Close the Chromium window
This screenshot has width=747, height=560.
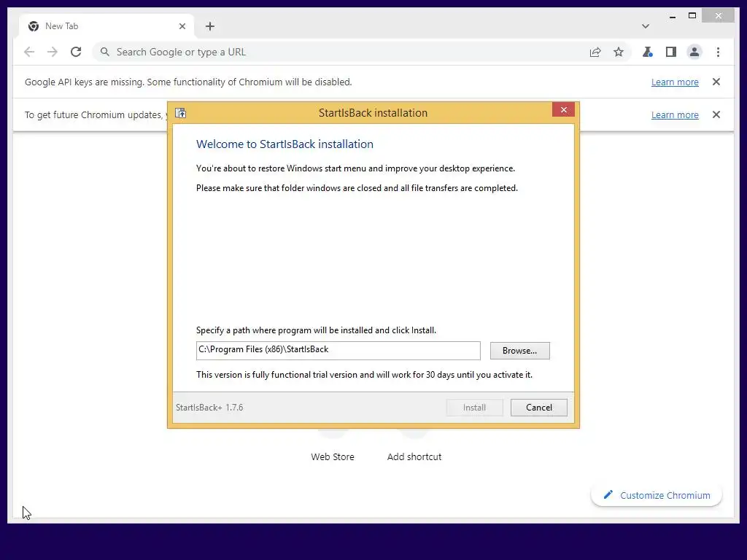pyautogui.click(x=719, y=16)
